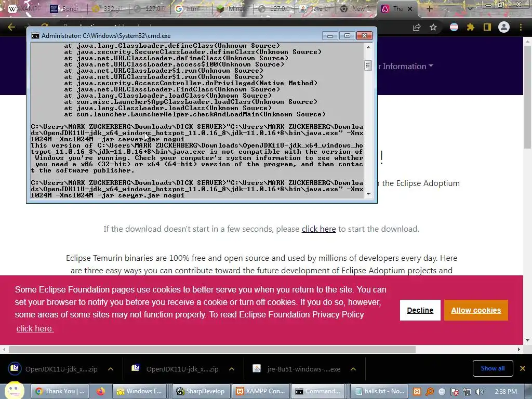Image resolution: width=532 pixels, height=399 pixels.
Task: Click the 2:38 PM taskbar clock
Action: coord(506,392)
